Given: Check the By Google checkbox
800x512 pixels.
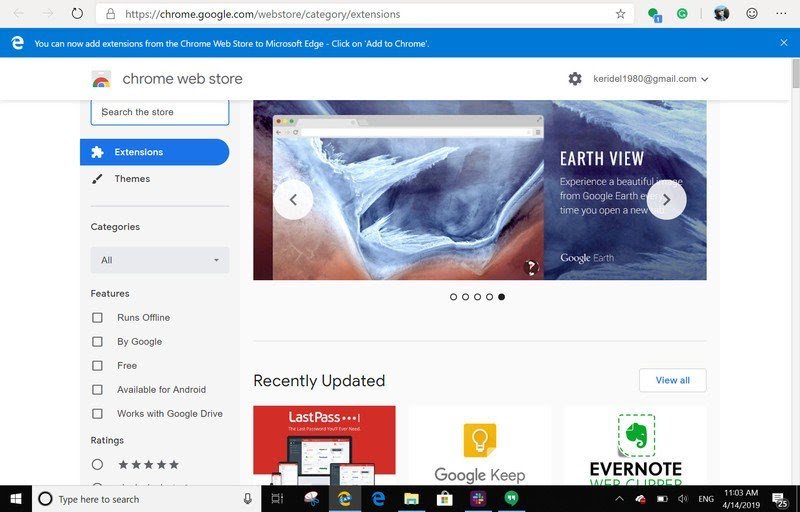Looking at the screenshot, I should click(97, 342).
